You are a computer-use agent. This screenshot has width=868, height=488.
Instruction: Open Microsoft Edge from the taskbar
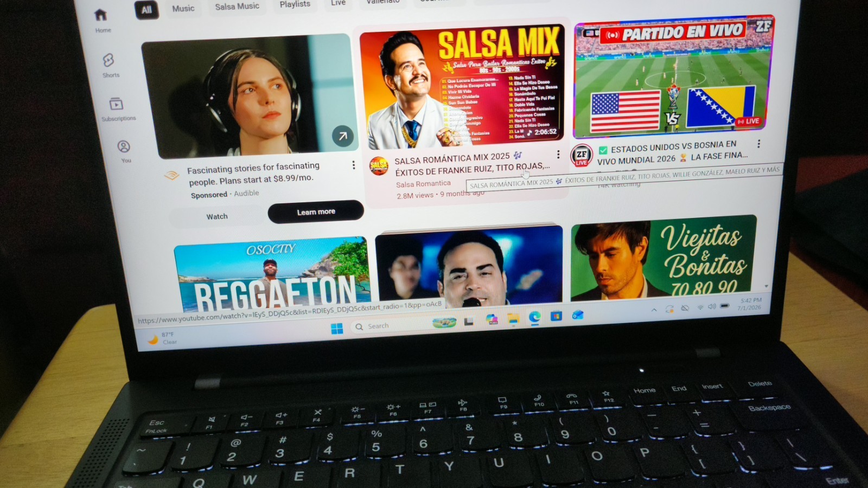point(534,318)
